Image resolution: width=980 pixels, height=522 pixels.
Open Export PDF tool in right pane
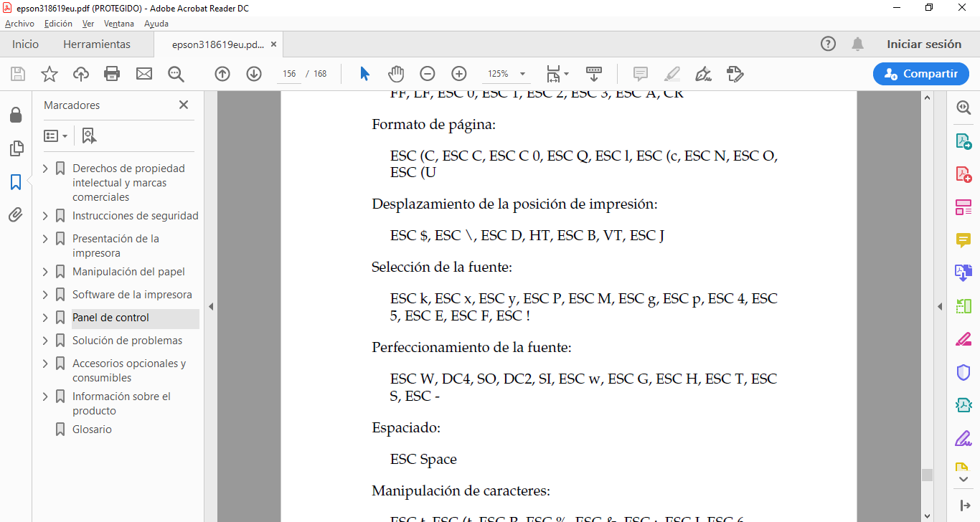963,141
